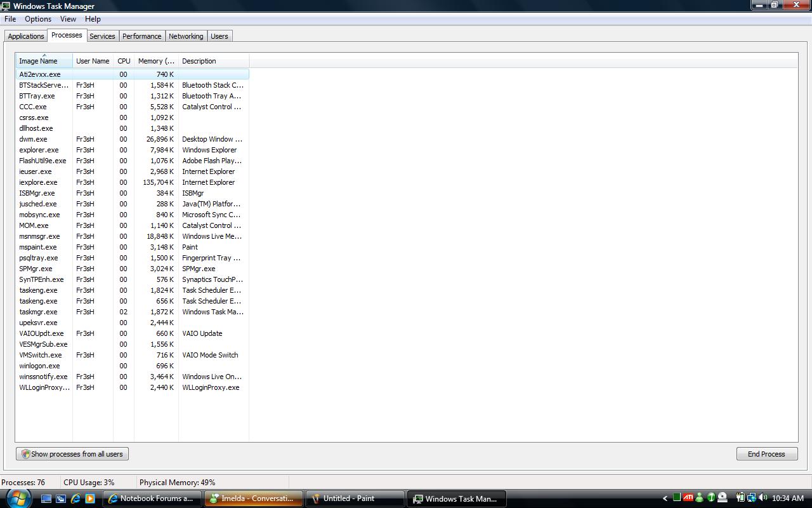The image size is (812, 508).
Task: Click Windows Task Manager taskbar button
Action: pos(456,498)
